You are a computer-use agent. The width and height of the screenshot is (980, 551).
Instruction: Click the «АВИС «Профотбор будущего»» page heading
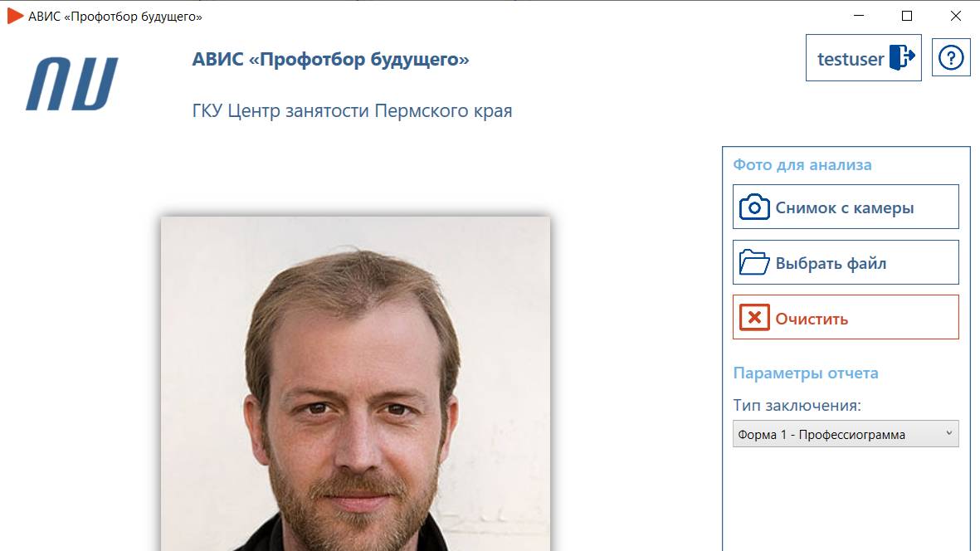coord(330,60)
